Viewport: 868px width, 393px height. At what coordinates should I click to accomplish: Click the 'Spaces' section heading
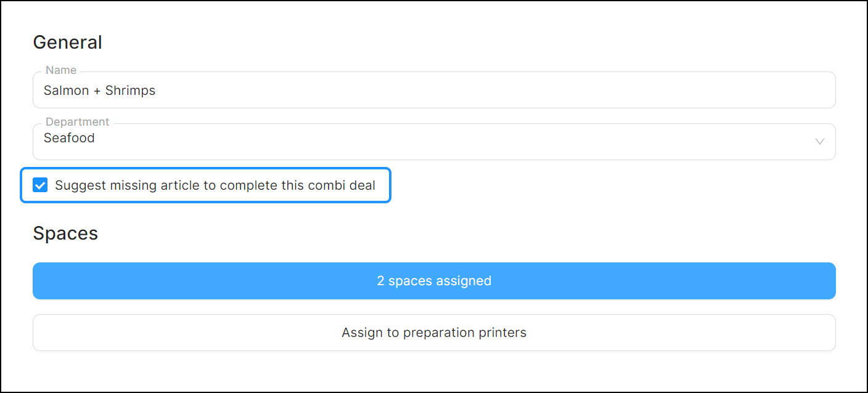65,233
